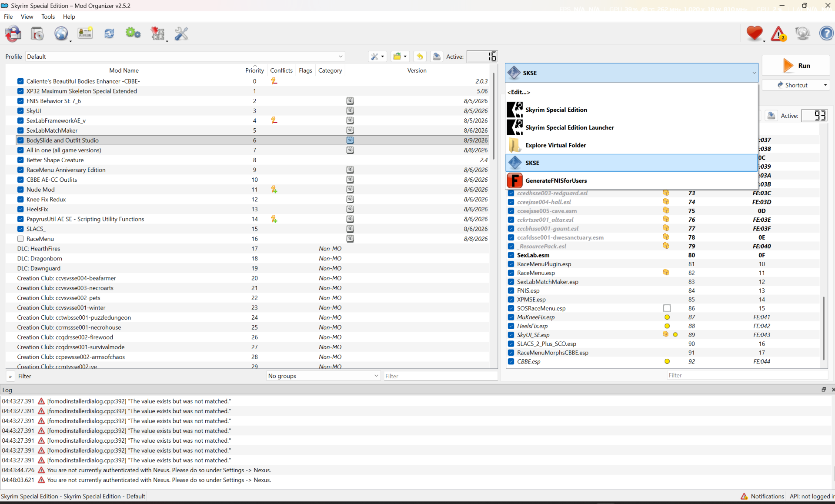Click the GenerateFNISforUsers red F icon
The height and width of the screenshot is (504, 835).
pos(515,180)
